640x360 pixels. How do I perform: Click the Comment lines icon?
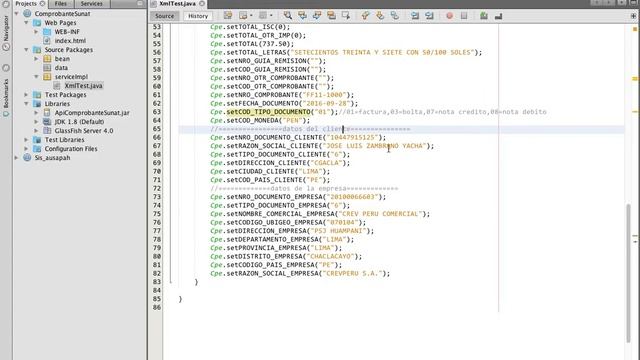(x=484, y=16)
